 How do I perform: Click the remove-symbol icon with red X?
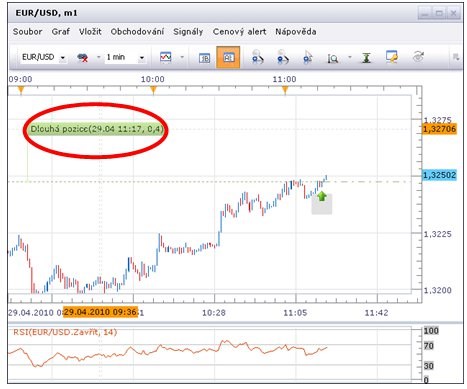click(82, 58)
